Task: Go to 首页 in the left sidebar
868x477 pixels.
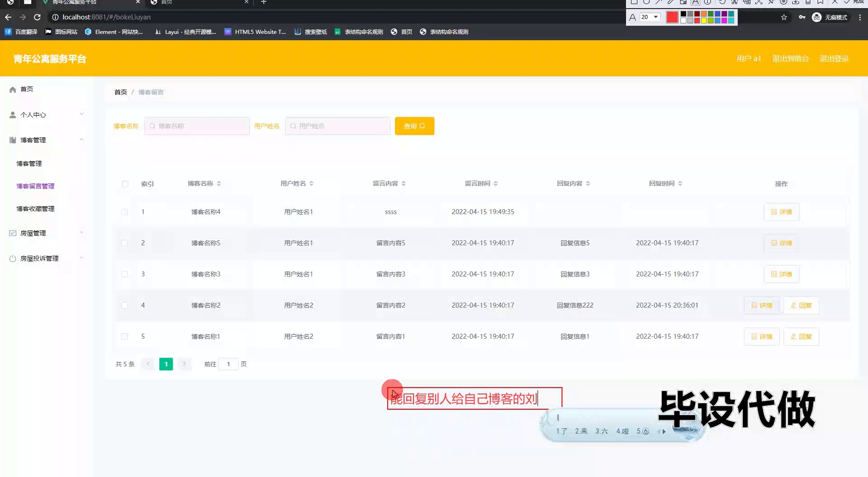Action: 27,89
